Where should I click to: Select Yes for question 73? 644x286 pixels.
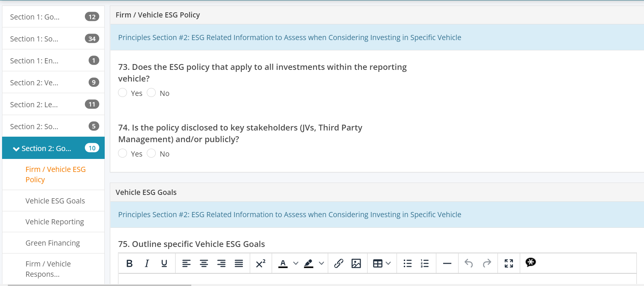pos(123,92)
